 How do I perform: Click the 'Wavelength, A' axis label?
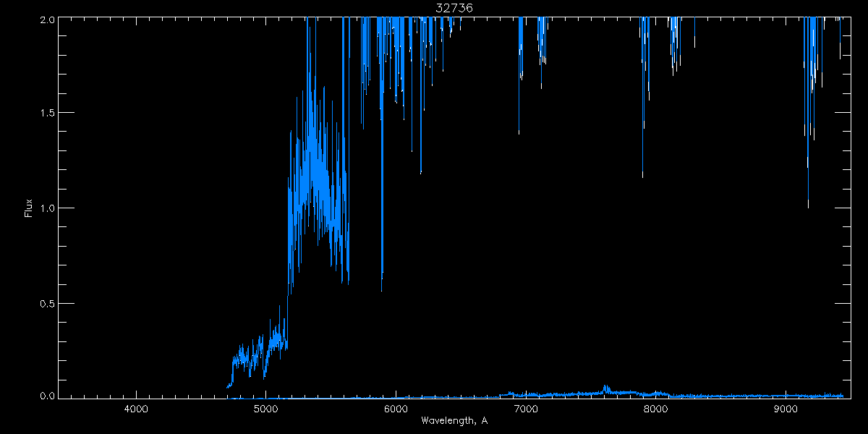click(x=454, y=421)
